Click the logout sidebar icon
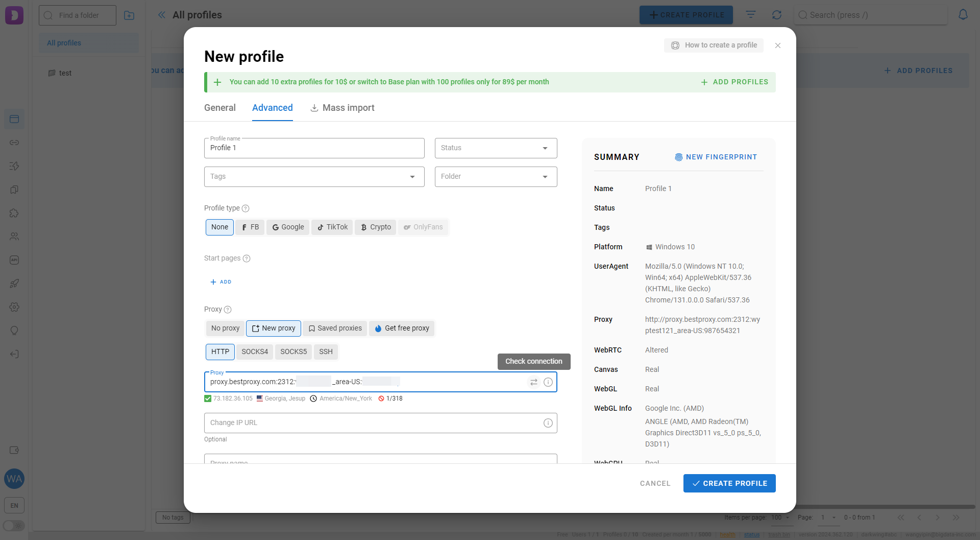This screenshot has width=980, height=540. click(14, 354)
